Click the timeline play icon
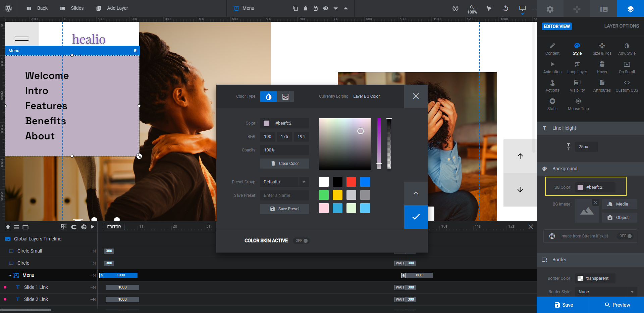644x313 pixels. [x=93, y=227]
